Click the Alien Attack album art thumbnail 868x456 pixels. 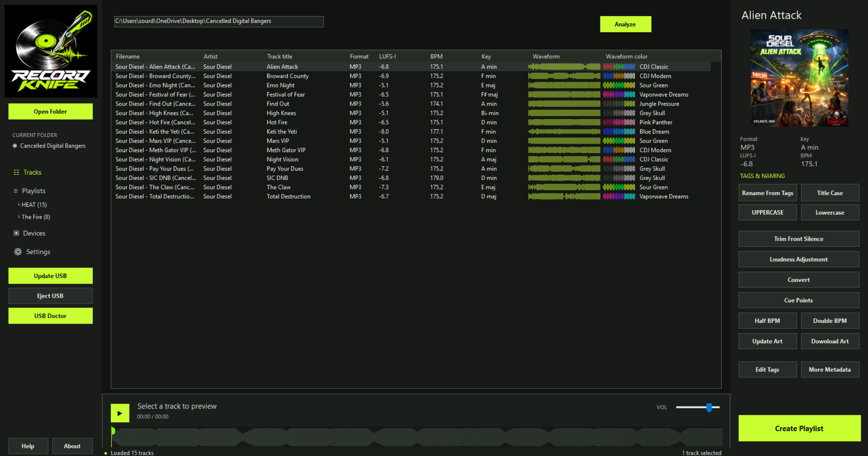pos(799,78)
